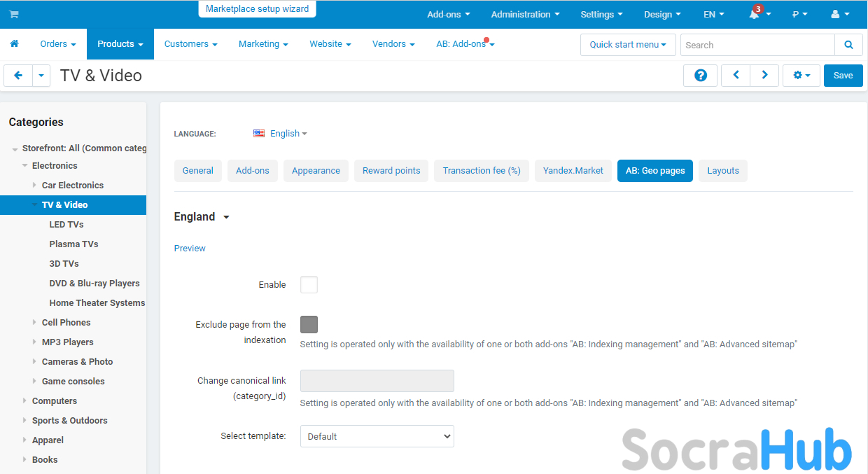
Task: Switch to the Appearance tab
Action: coord(316,171)
